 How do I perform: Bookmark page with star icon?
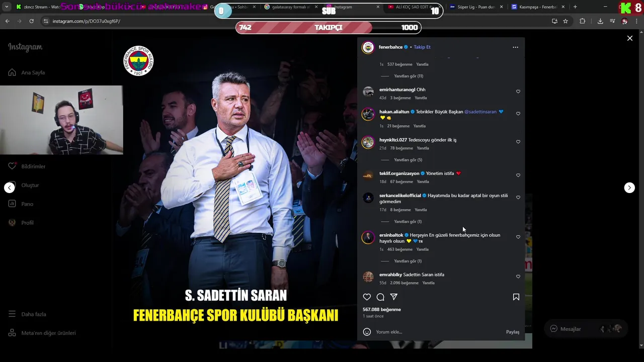click(566, 21)
